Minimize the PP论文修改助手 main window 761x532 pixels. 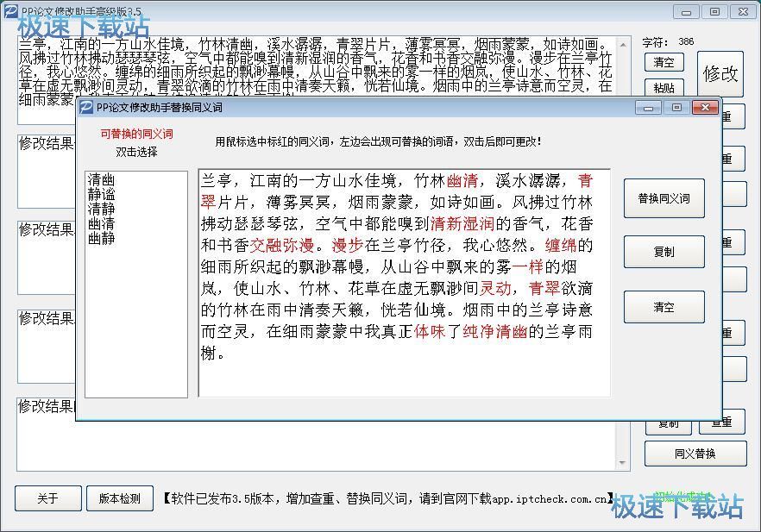tap(686, 12)
